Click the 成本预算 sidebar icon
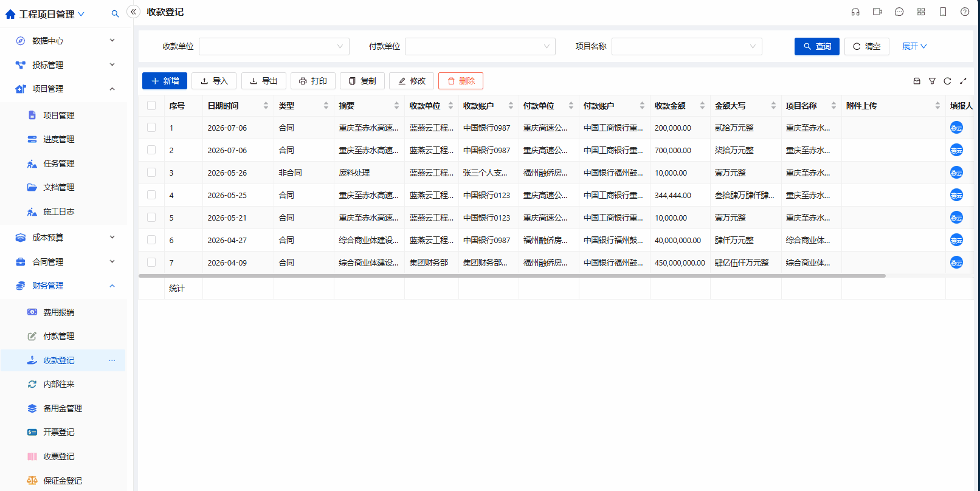 click(x=21, y=238)
